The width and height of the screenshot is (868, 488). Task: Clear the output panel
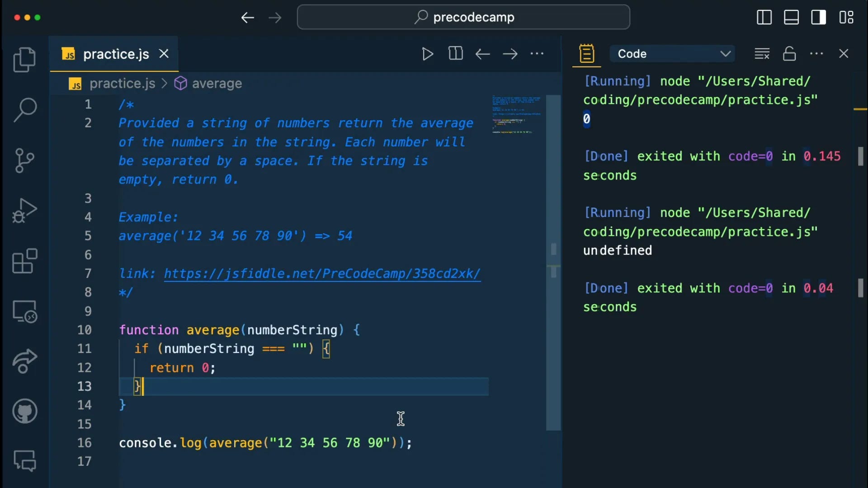coord(762,54)
